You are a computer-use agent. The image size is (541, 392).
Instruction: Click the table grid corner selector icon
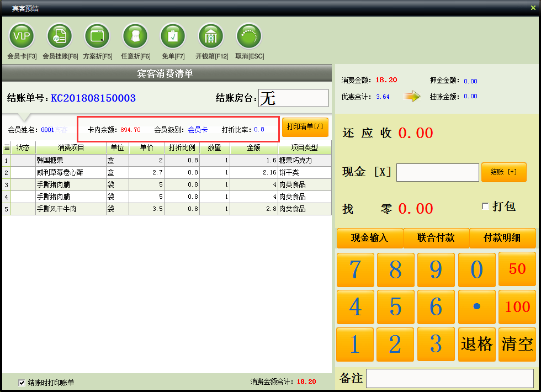coord(7,147)
